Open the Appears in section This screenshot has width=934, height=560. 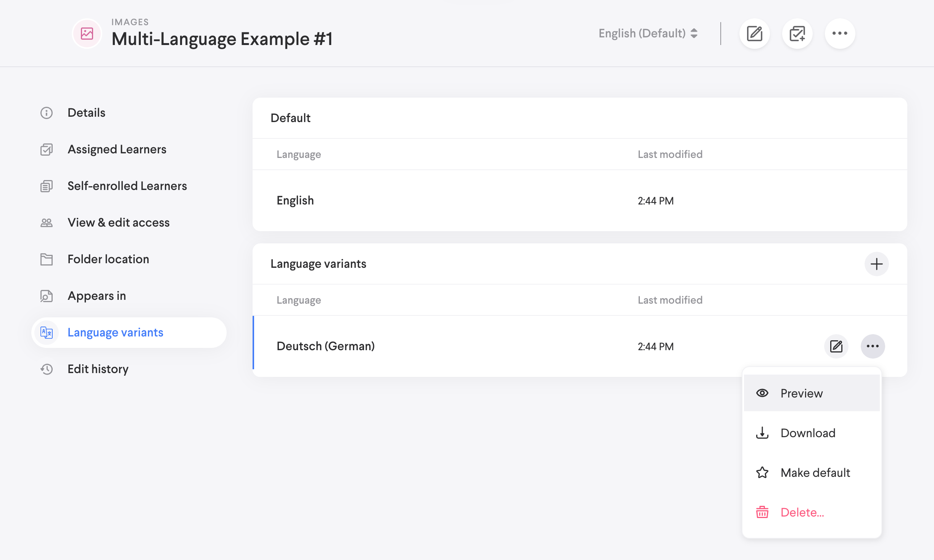(97, 296)
